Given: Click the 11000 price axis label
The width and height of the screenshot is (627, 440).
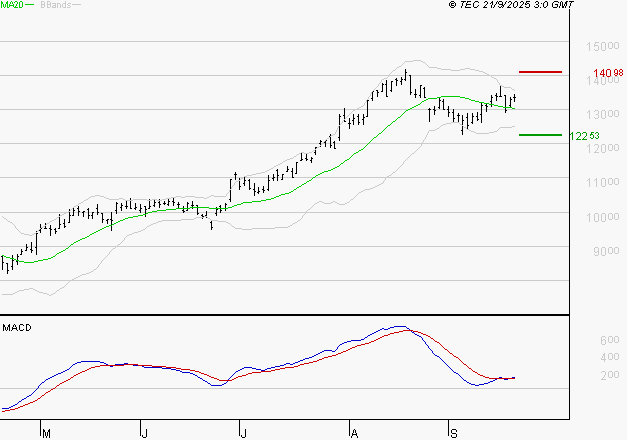Looking at the screenshot, I should (603, 183).
